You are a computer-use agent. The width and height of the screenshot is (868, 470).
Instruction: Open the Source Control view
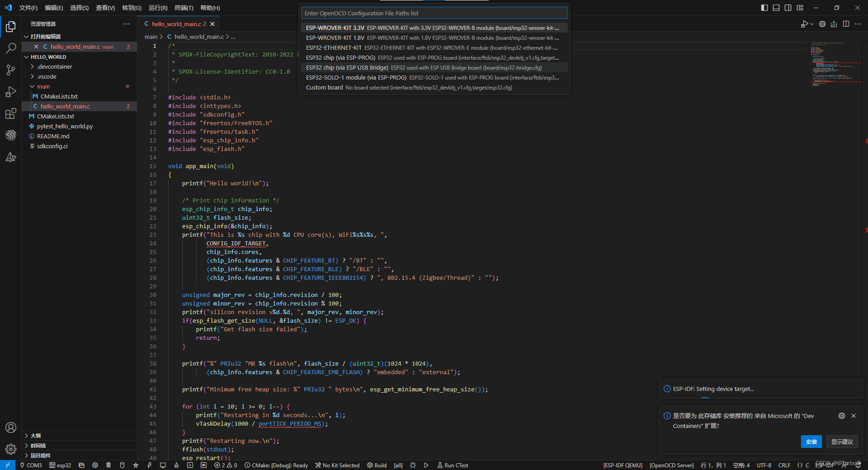11,70
